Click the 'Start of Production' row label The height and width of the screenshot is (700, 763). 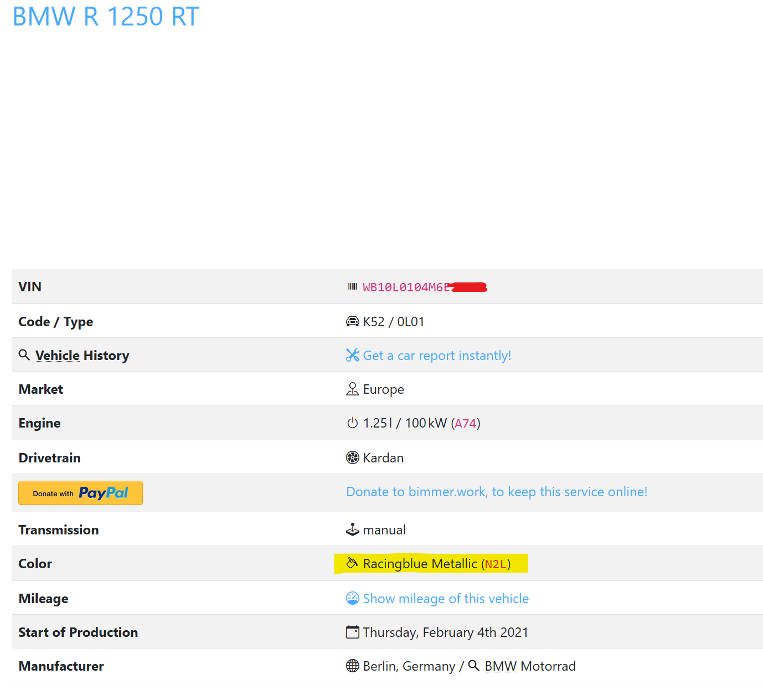click(78, 632)
